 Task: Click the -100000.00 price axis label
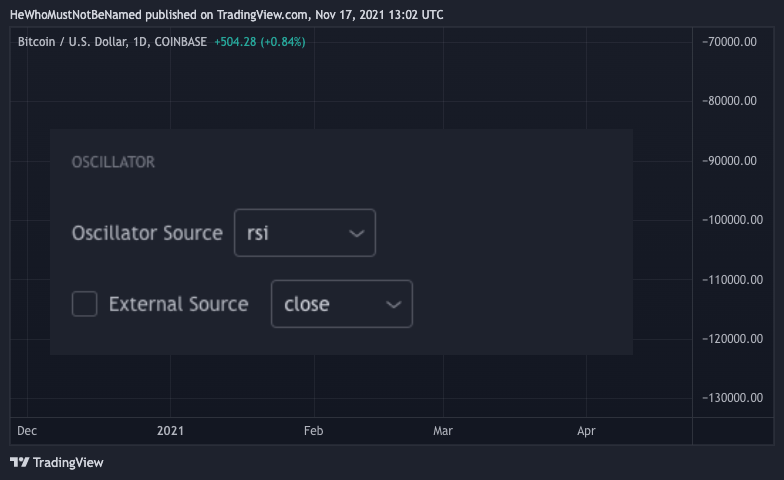point(732,220)
